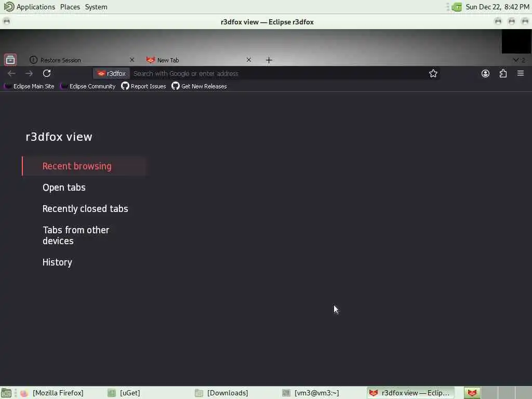Close the Restore Session tab
Screen dimensions: 532x399
(132, 60)
